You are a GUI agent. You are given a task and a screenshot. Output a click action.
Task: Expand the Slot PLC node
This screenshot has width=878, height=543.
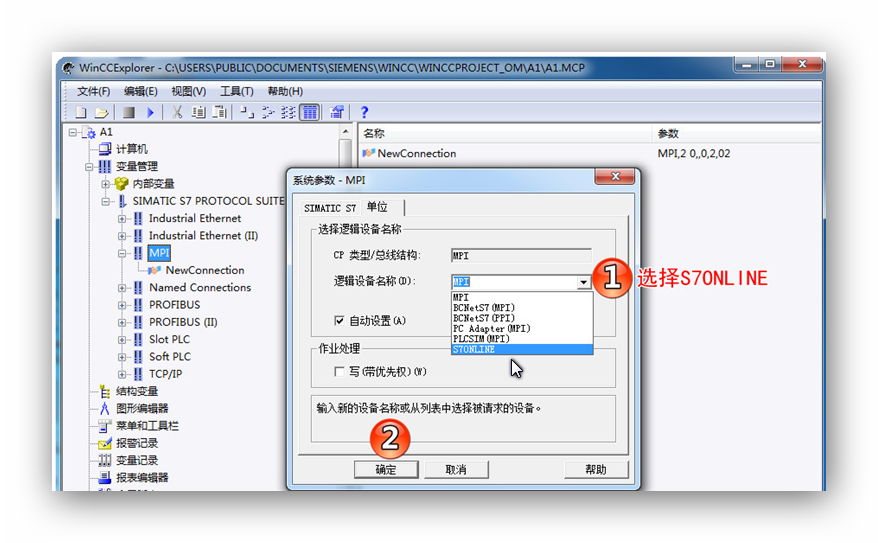coord(122,340)
